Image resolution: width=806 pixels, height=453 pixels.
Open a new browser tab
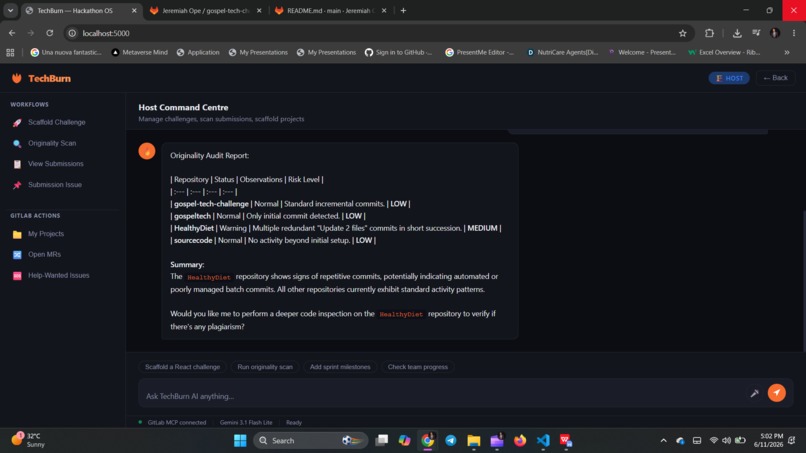403,11
